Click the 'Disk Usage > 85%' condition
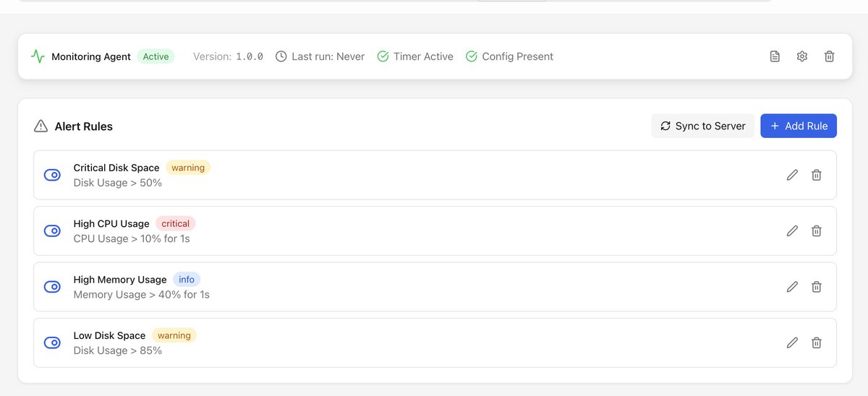 118,350
